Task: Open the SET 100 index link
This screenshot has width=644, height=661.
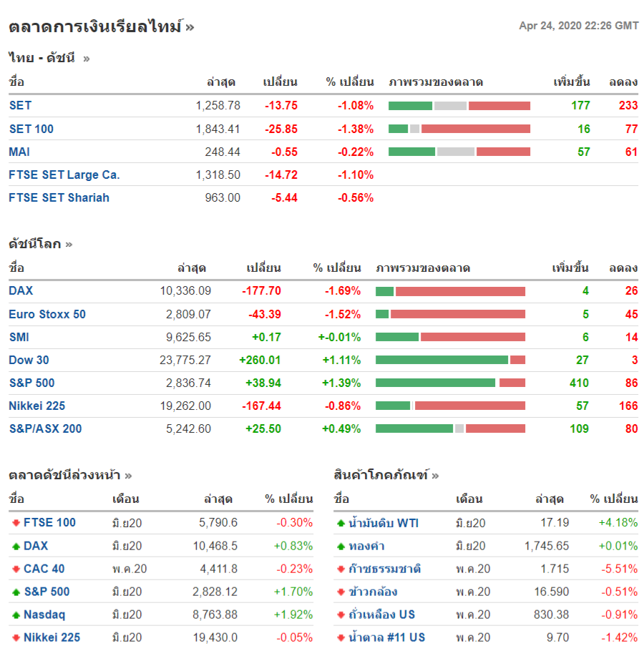Action: tap(31, 129)
